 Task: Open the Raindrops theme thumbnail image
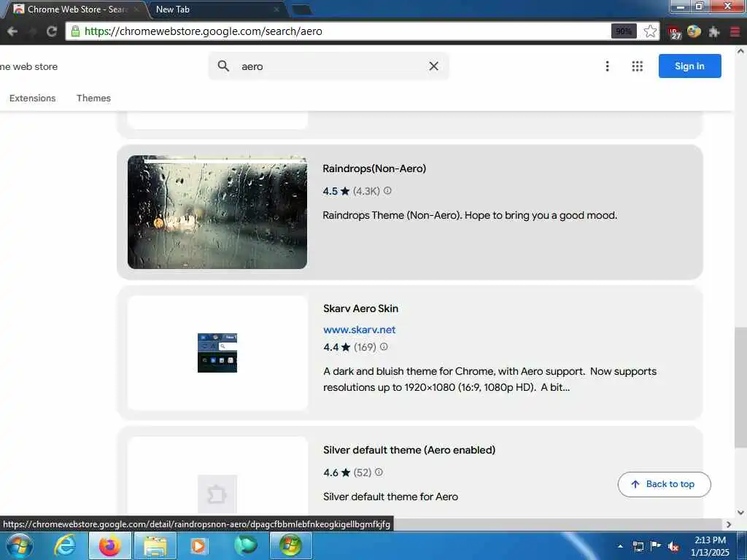click(217, 212)
